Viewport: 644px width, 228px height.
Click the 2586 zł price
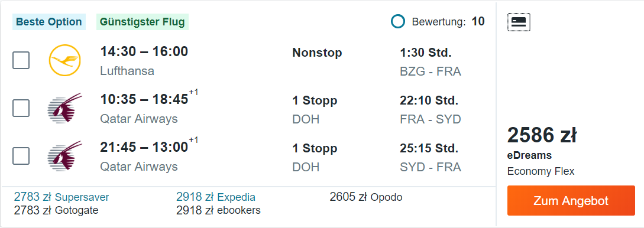click(542, 135)
